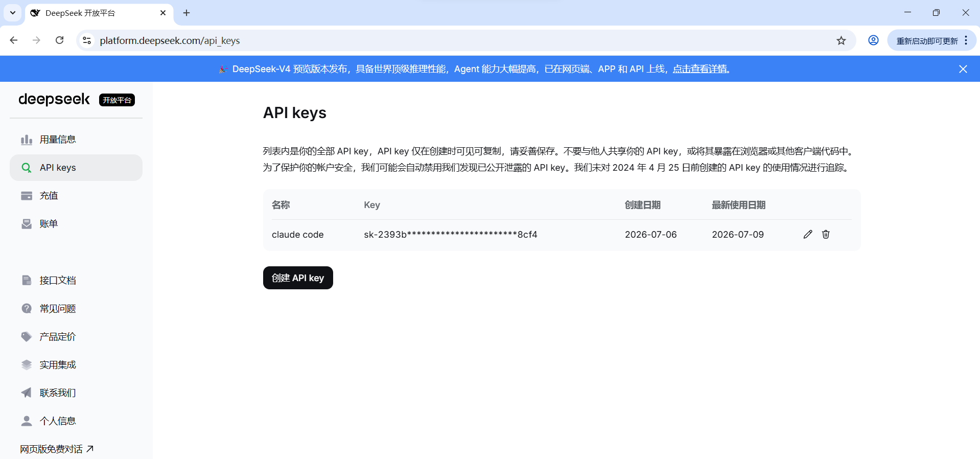Click the API keys page heading

(x=295, y=113)
